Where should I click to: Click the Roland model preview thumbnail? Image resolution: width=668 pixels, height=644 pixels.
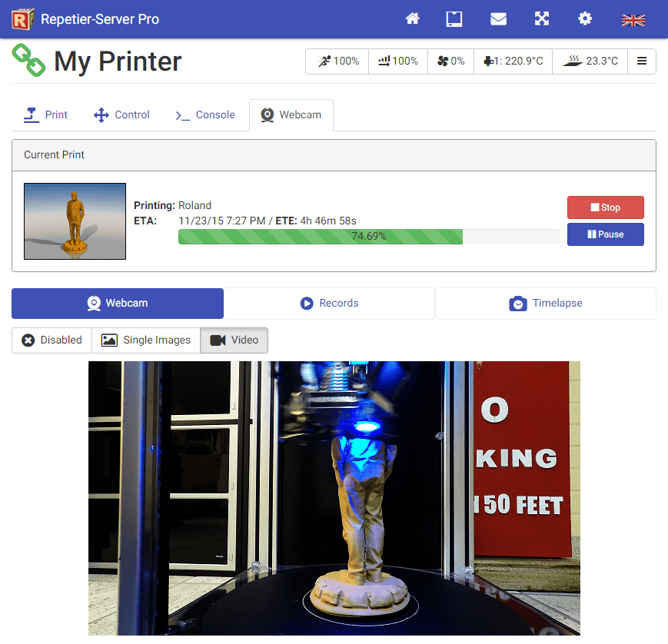(x=75, y=221)
